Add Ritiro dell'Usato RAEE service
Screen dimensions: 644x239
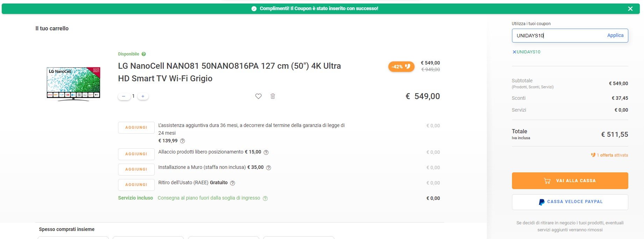[136, 185]
